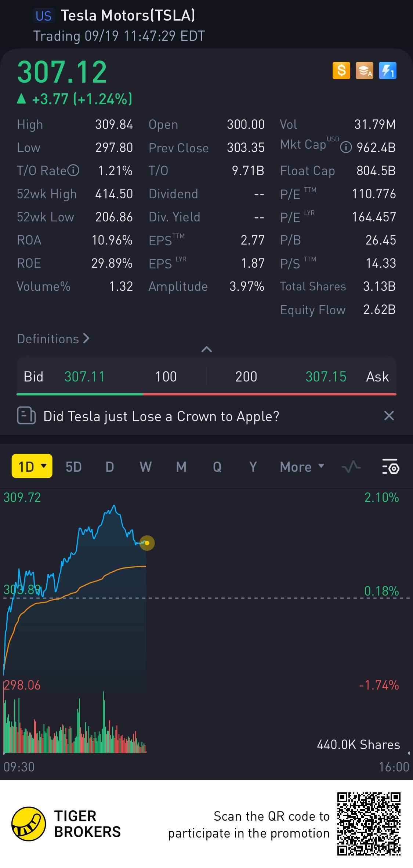Select the Y yearly chart tab

coord(253,467)
